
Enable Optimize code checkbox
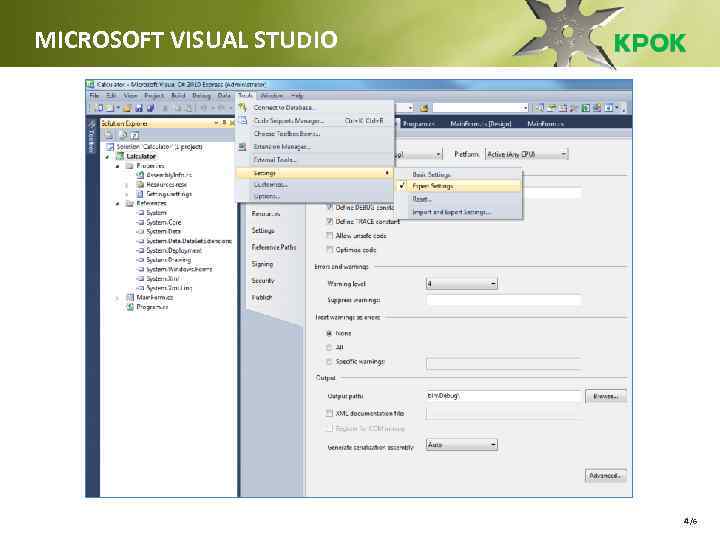pyautogui.click(x=329, y=250)
